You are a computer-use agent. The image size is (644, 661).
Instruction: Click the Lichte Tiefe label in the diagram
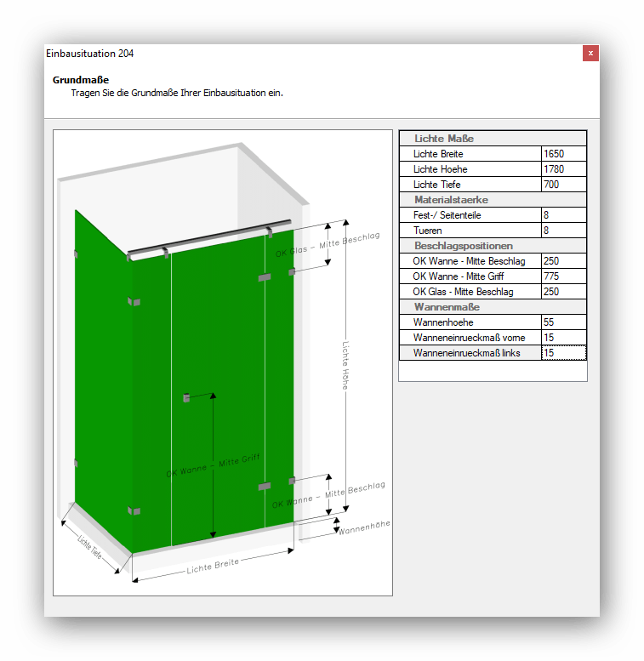tap(89, 547)
